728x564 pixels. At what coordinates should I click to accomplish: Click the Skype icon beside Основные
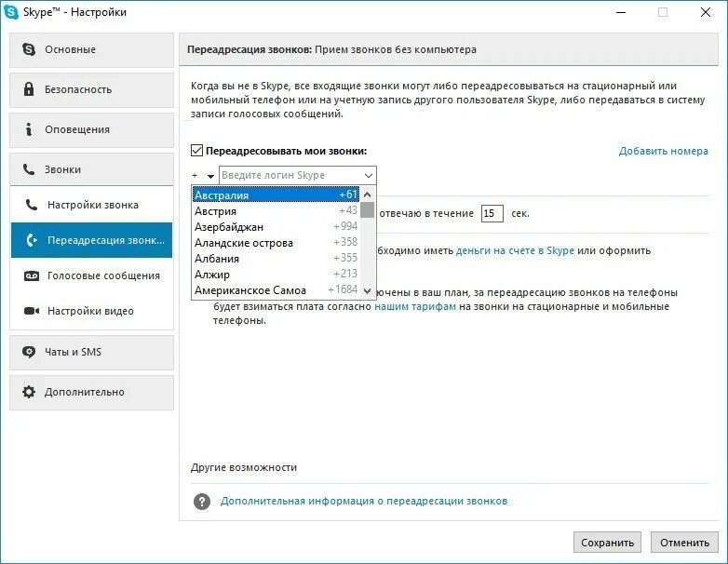[29, 49]
